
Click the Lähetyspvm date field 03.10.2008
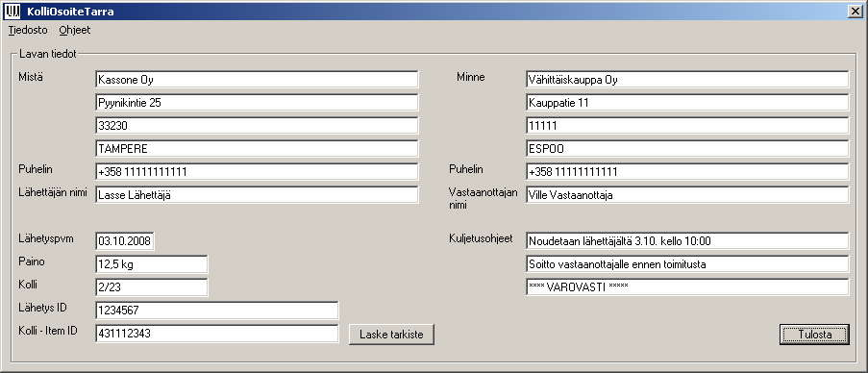click(x=125, y=241)
